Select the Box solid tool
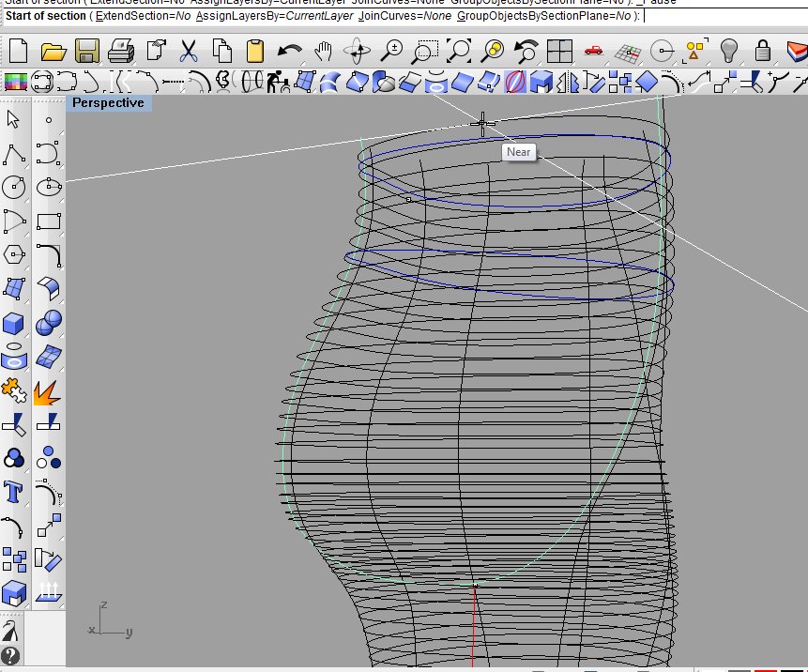 coord(14,324)
